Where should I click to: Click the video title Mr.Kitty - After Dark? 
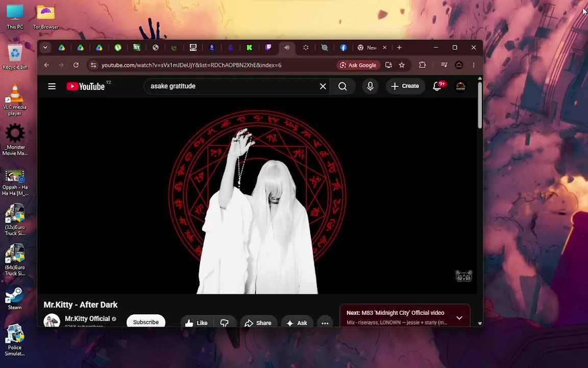80,305
